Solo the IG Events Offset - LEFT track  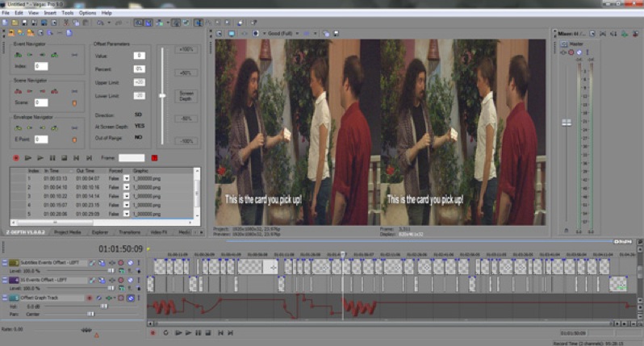(130, 280)
